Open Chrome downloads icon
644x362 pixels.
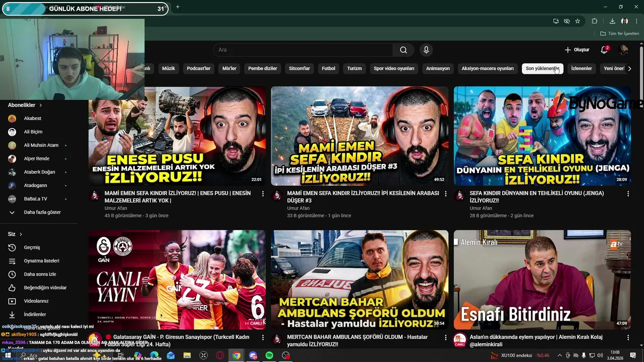point(612,21)
